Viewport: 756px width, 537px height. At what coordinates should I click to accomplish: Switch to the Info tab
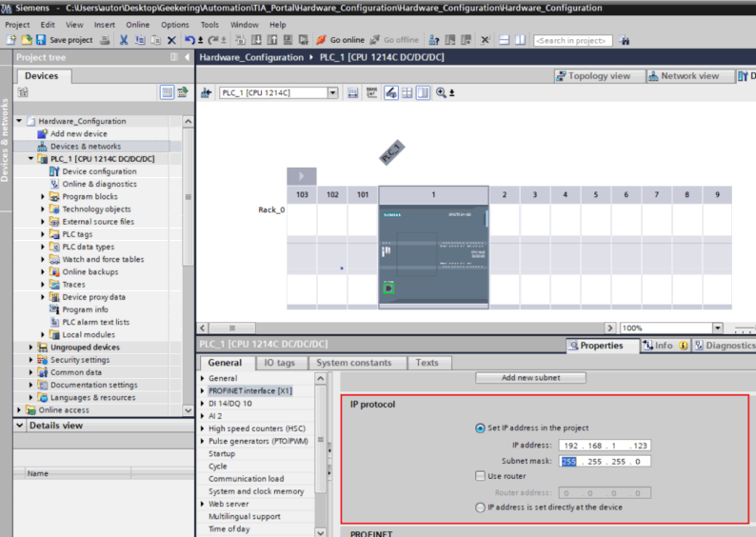[x=665, y=346]
